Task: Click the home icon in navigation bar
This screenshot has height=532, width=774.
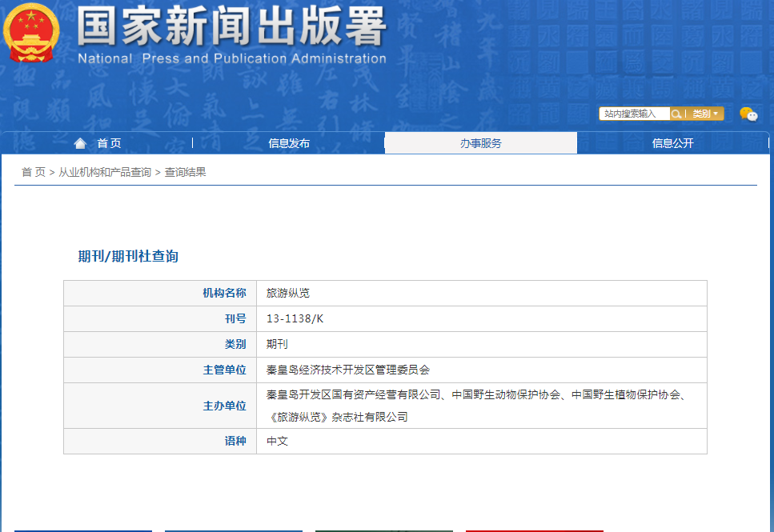Action: [80, 143]
